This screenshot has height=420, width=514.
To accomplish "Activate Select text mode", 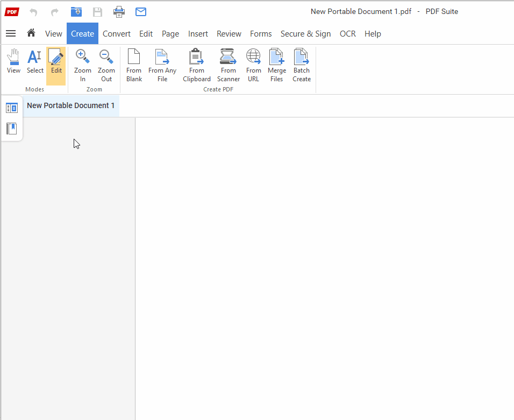I will [x=35, y=62].
